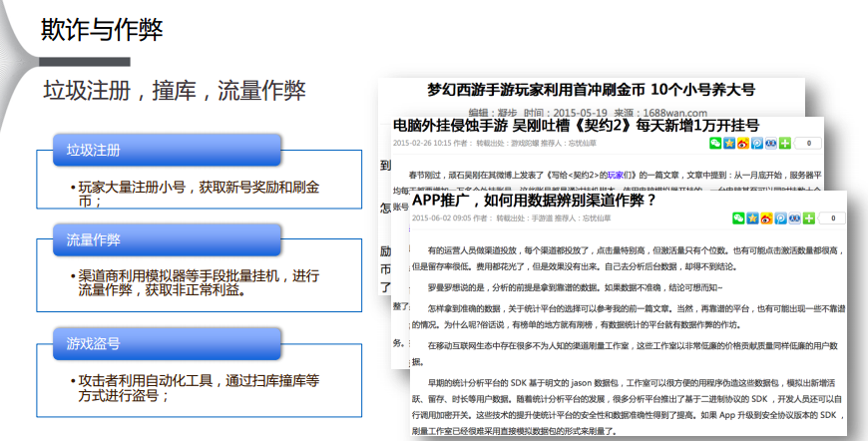This screenshot has width=868, height=441.
Task: Open the green plus share menu in APP推广 article
Action: [809, 219]
